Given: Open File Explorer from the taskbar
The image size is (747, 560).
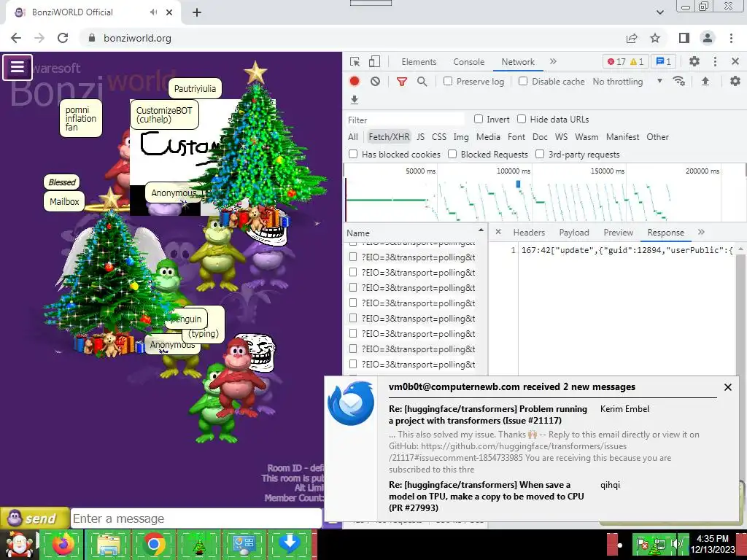Looking at the screenshot, I should [108, 544].
